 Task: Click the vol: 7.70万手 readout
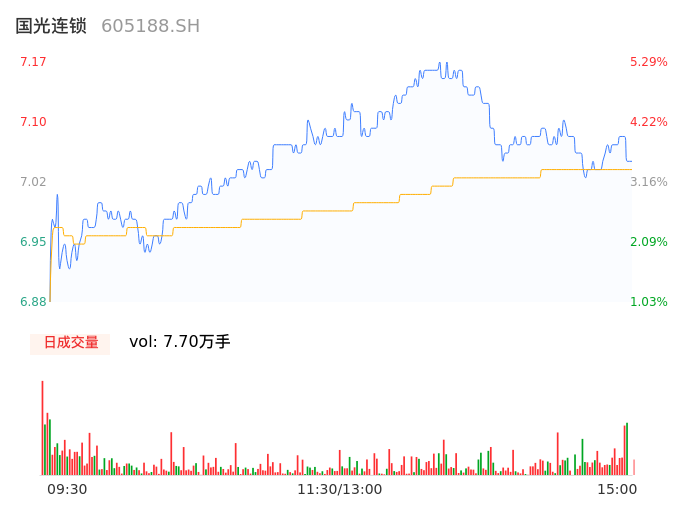coord(180,342)
